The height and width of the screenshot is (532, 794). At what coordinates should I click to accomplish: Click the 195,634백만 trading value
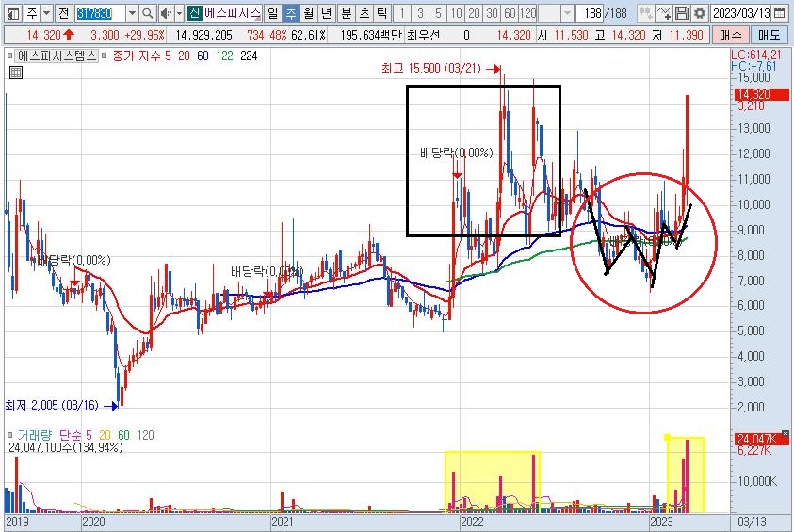coord(371,36)
